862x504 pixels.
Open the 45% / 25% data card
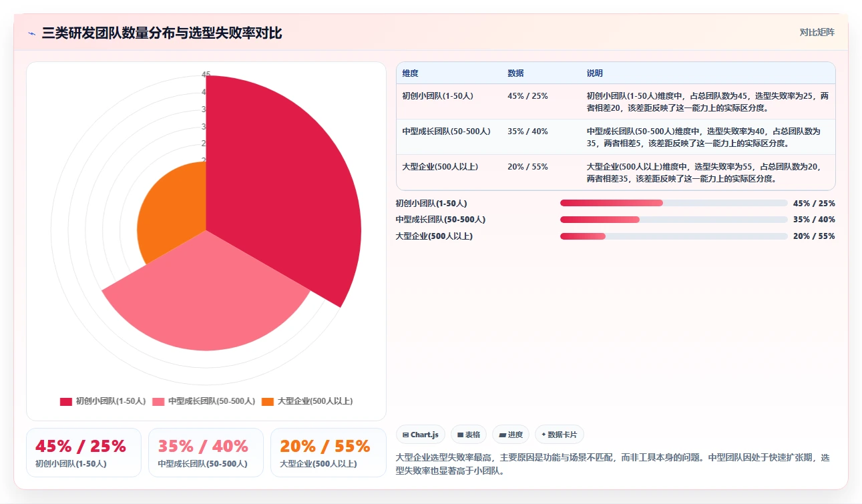[x=83, y=453]
